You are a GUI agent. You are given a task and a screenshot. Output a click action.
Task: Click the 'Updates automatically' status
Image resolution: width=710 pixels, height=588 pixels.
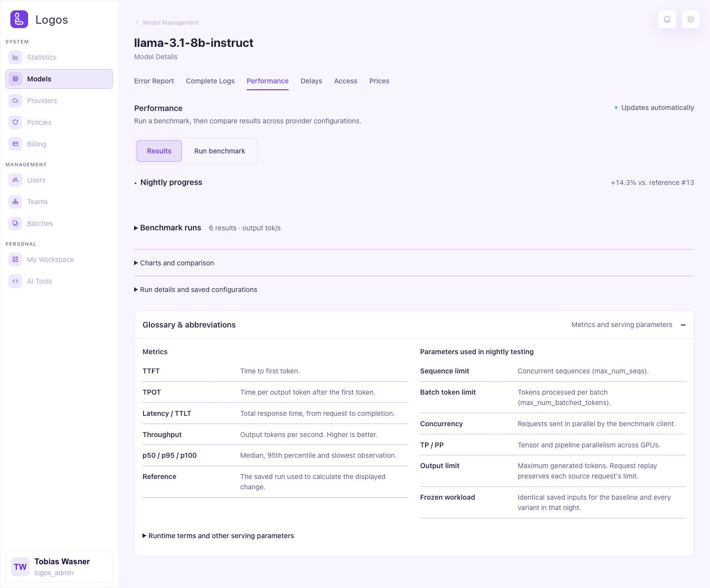654,108
